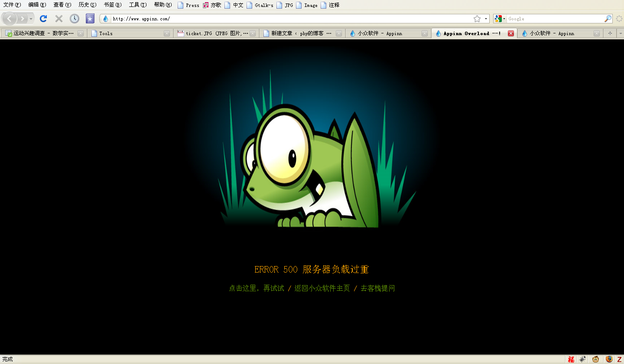The image size is (624, 364).
Task: Close the Appinn Overload tab
Action: pos(511,33)
